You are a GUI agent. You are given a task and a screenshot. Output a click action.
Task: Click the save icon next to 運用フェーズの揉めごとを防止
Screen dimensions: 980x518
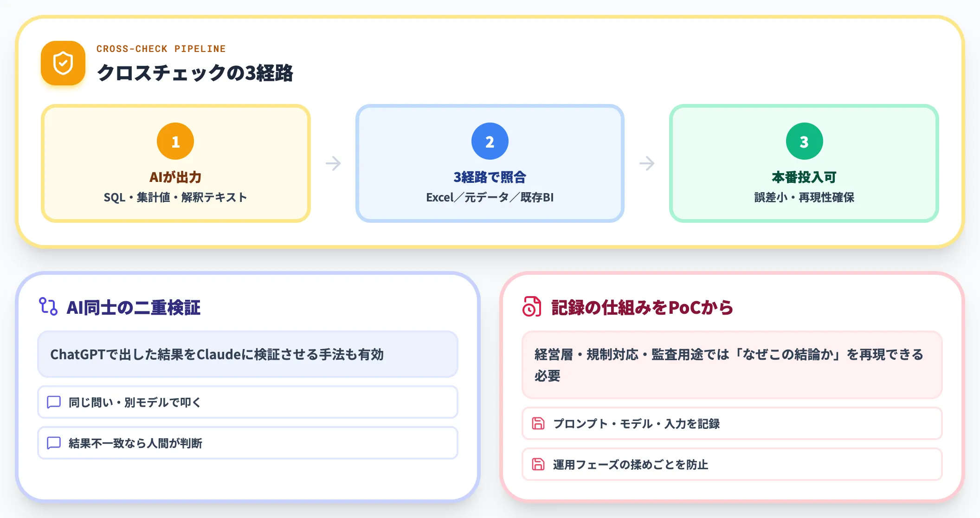(538, 464)
